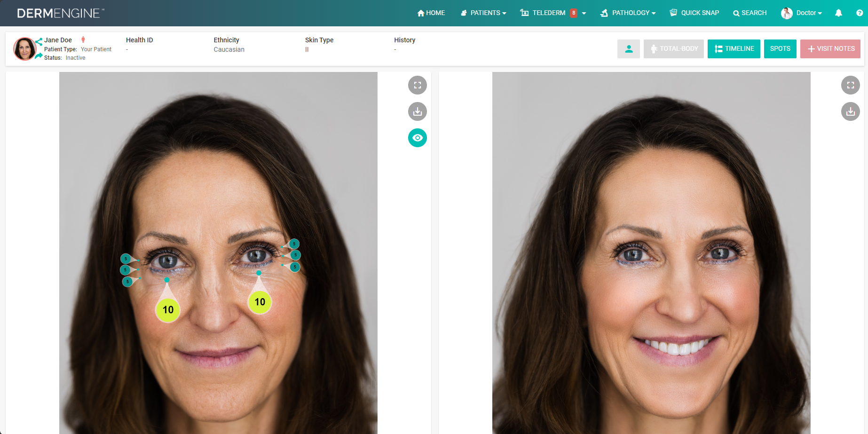Click the Visit Notes button

[x=830, y=48]
